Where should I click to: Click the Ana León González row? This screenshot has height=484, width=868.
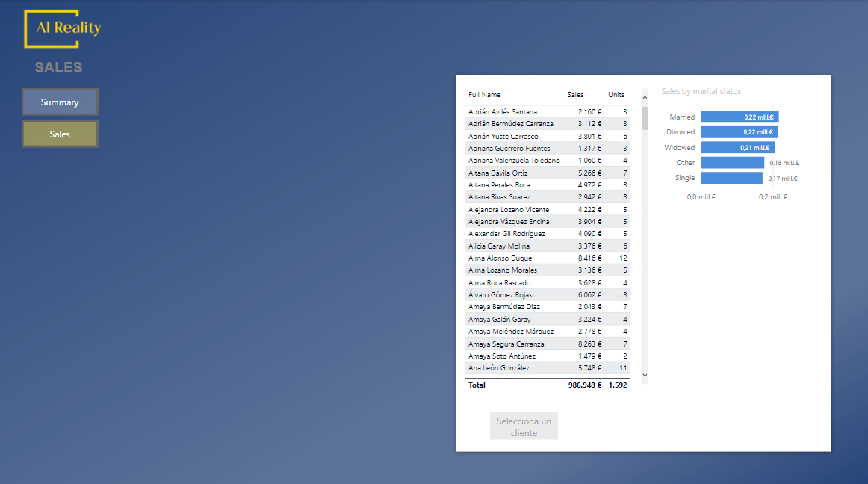coord(499,368)
